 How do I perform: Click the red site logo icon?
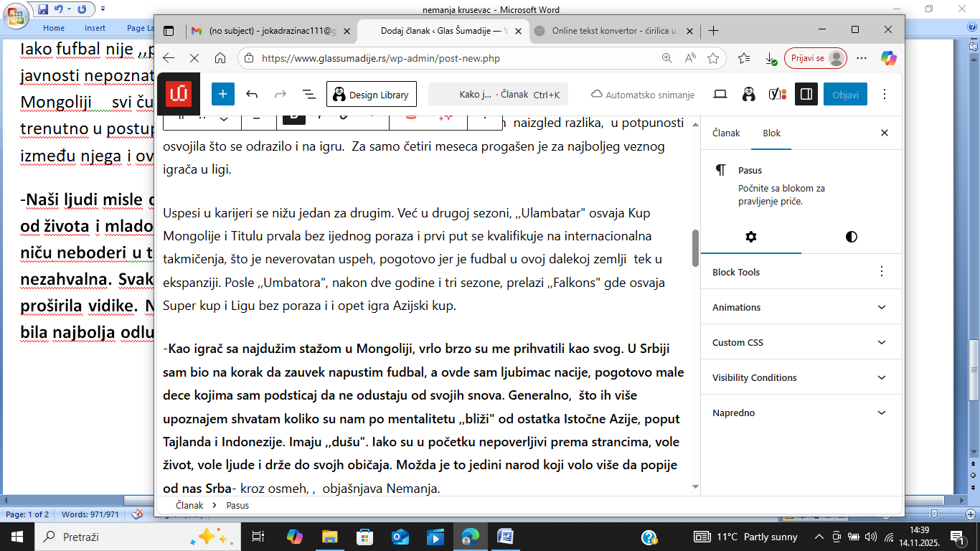[x=177, y=94]
